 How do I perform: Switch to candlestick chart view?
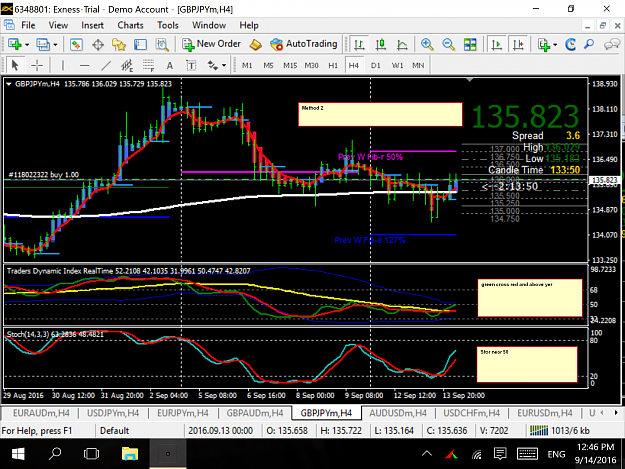(x=381, y=44)
